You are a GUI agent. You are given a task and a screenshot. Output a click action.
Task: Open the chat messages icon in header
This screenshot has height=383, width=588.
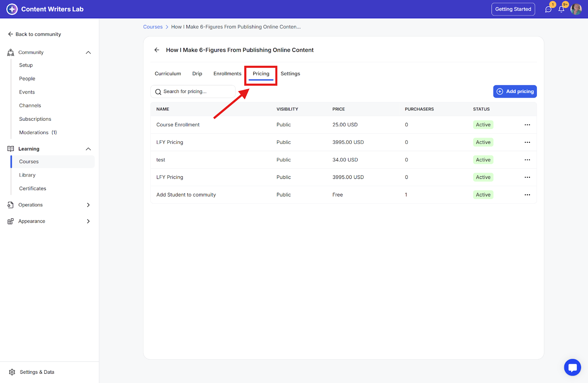coord(548,9)
